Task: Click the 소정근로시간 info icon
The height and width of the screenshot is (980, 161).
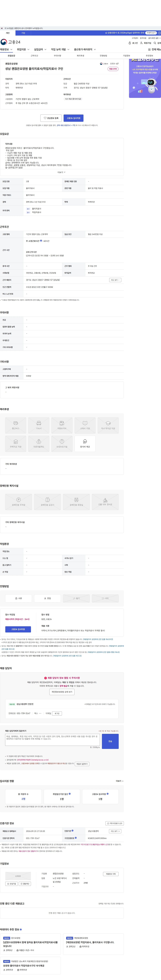Action: (x=41, y=241)
